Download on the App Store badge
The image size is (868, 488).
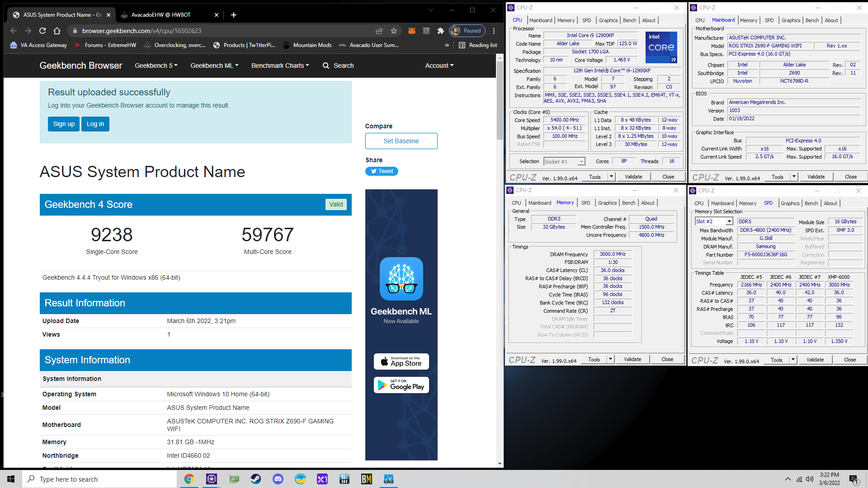click(401, 361)
